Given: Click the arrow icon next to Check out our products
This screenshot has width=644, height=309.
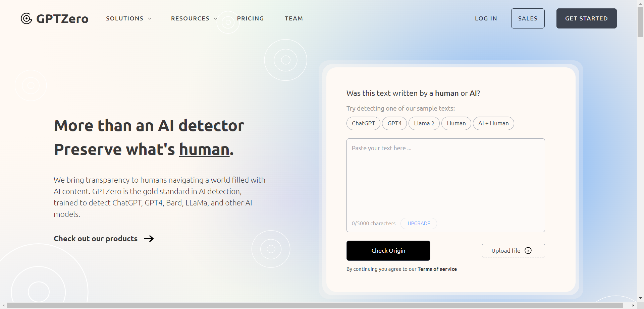Looking at the screenshot, I should click(149, 239).
